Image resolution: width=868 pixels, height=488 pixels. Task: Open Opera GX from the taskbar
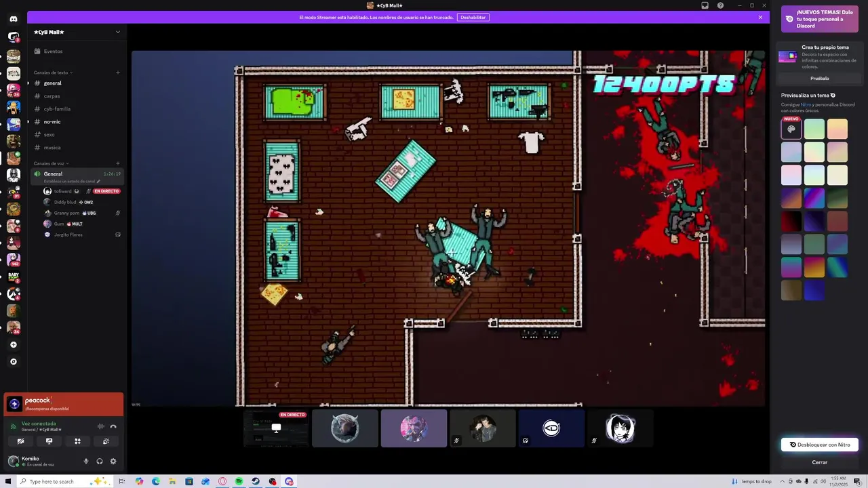[x=222, y=481]
